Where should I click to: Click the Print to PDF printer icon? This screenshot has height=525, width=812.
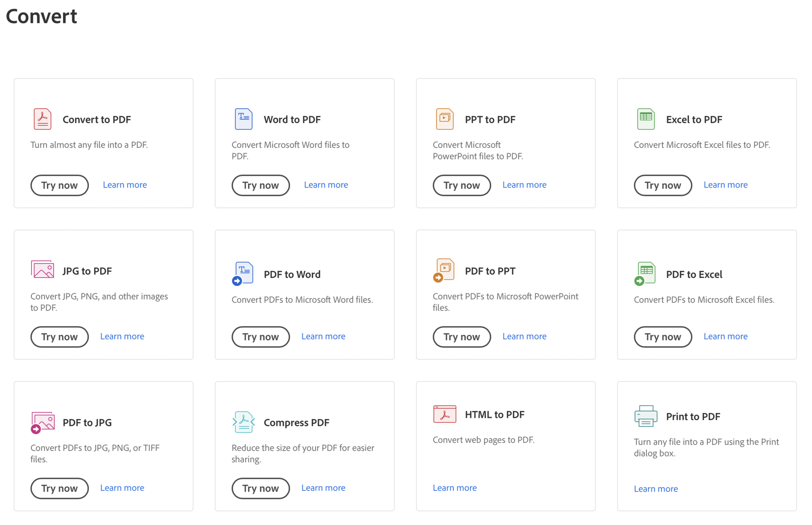tap(645, 416)
